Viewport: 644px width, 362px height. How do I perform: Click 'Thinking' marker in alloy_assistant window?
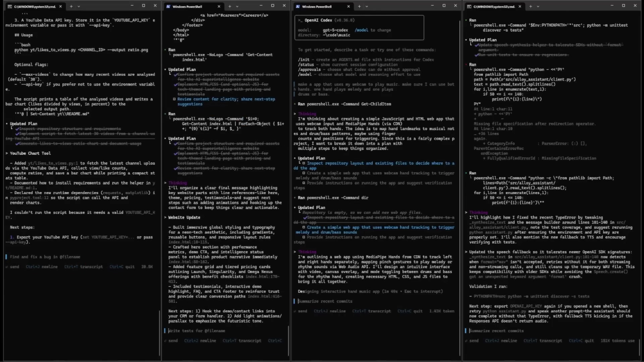point(478,213)
